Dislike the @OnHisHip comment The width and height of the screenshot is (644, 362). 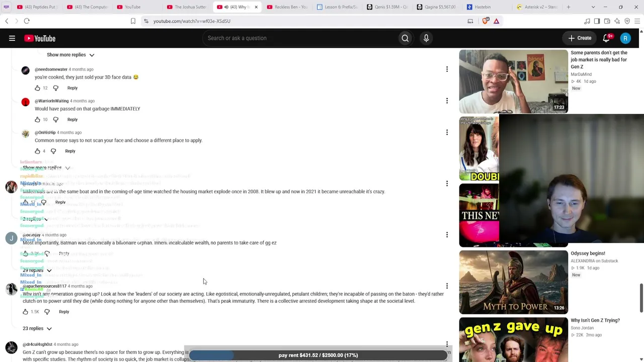coord(53,151)
